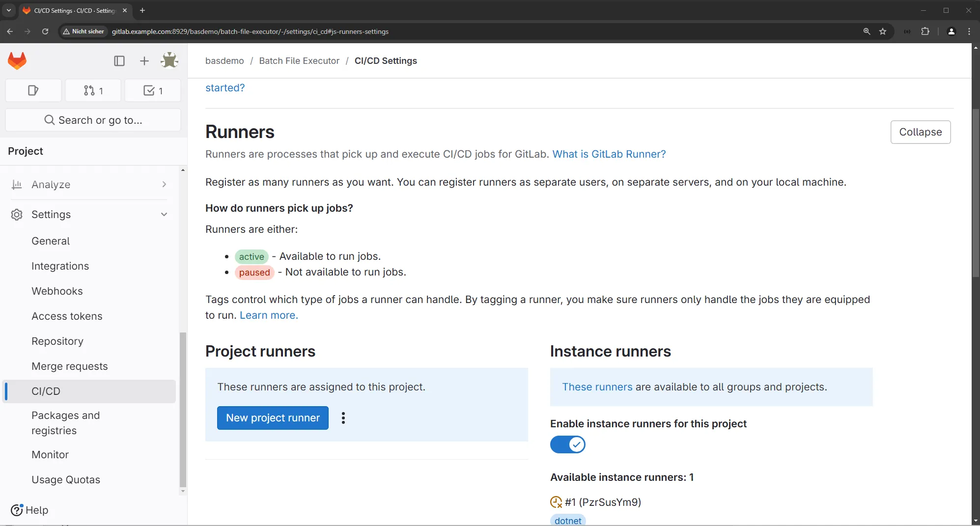
Task: Open runner #1 (PzrSusYm9) entry
Action: tap(603, 502)
